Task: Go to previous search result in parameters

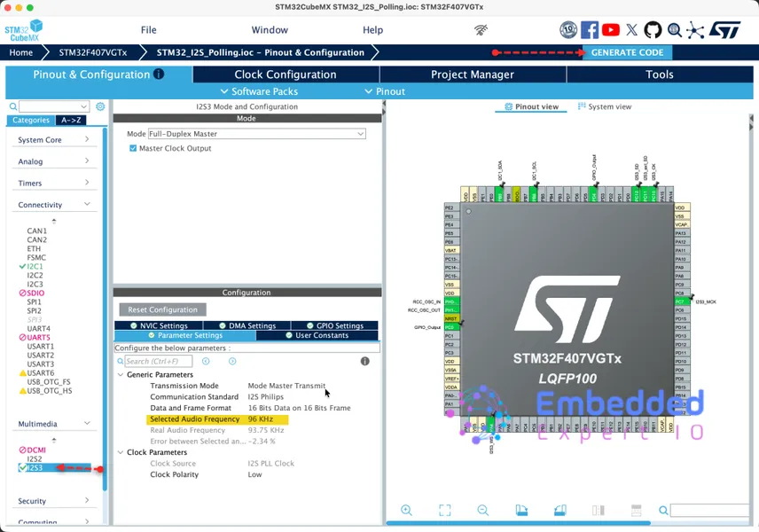Action: 206,361
